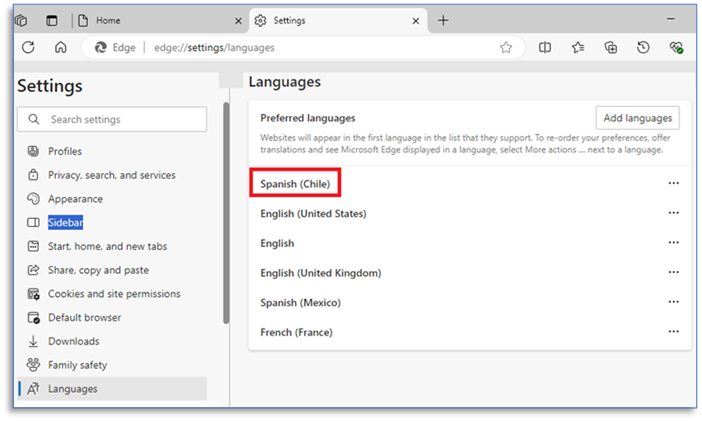Click the Share, copy and paste icon
The height and width of the screenshot is (421, 702).
pyautogui.click(x=34, y=270)
